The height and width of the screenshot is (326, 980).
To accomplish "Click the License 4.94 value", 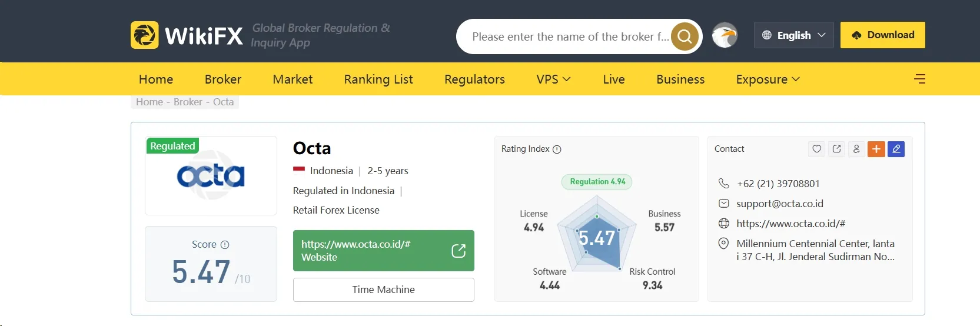I will coord(534,228).
